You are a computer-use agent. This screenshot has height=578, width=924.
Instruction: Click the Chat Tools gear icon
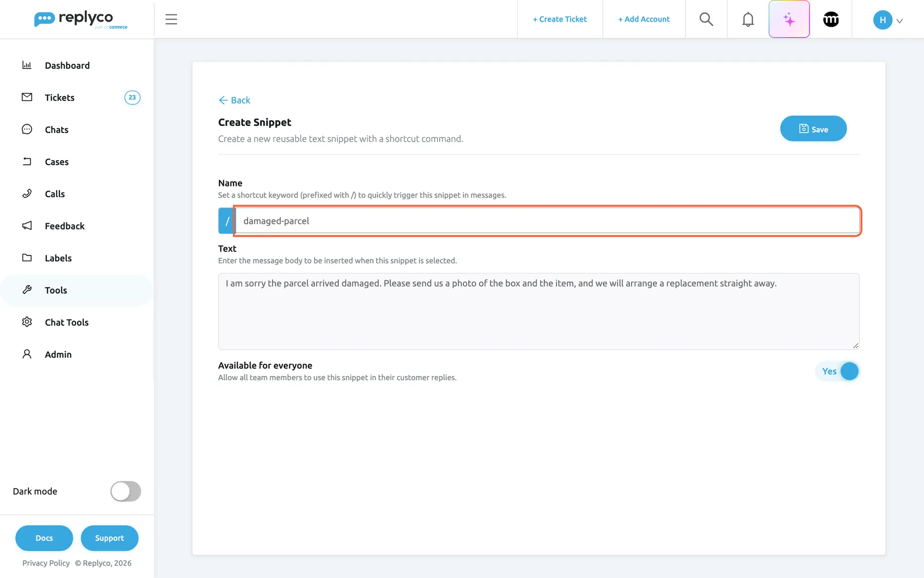(x=27, y=322)
